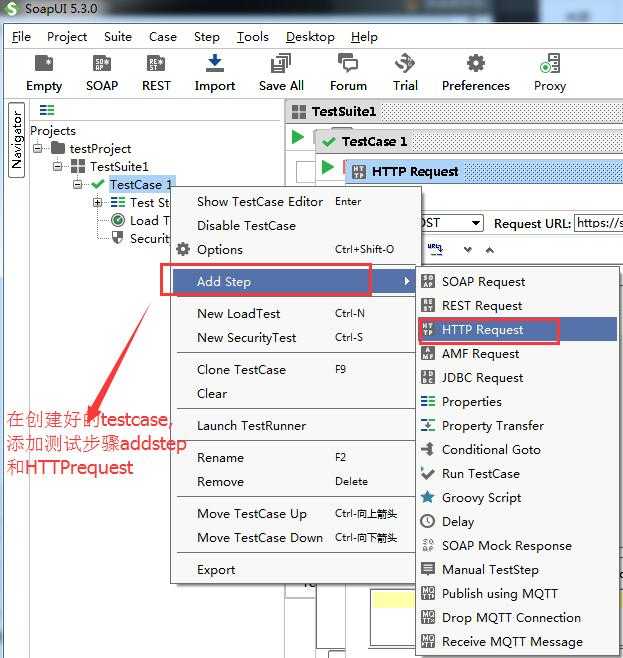This screenshot has height=658, width=623.
Task: Click the Trial toolbar icon
Action: click(x=405, y=63)
